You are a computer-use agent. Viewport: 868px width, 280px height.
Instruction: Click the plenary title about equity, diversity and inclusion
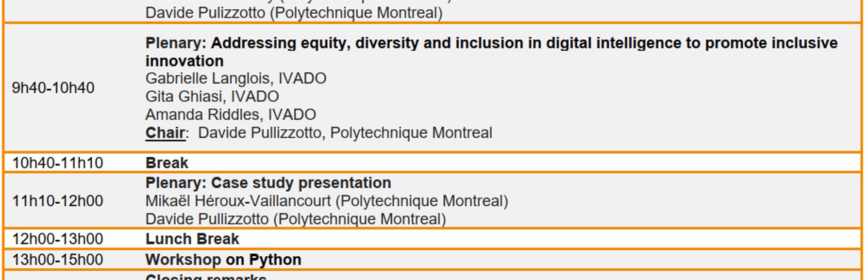[491, 43]
